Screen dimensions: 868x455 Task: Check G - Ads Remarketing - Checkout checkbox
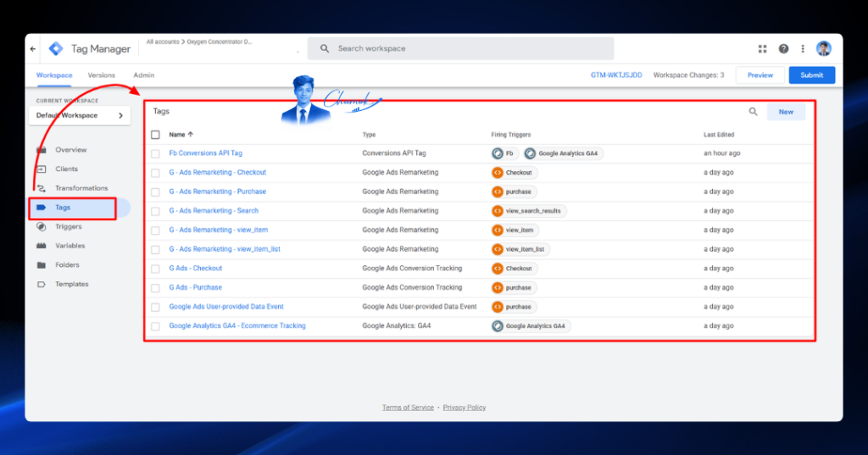(156, 173)
